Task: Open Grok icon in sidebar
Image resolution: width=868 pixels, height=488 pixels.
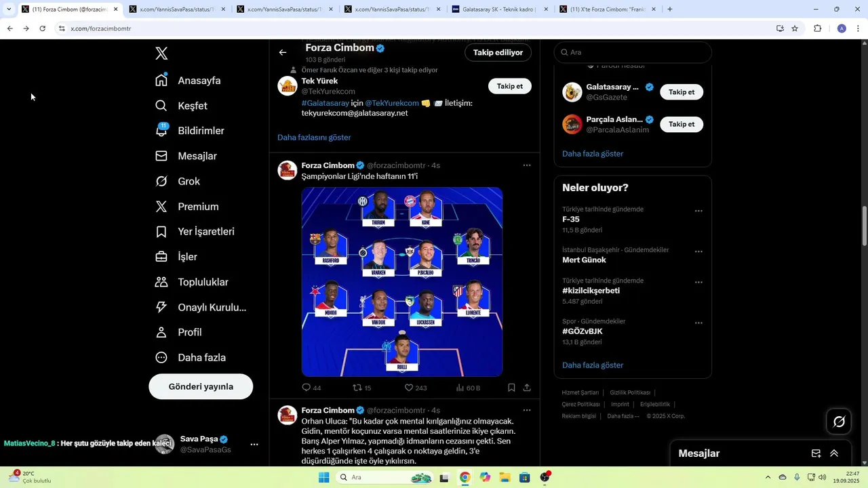Action: tap(161, 181)
